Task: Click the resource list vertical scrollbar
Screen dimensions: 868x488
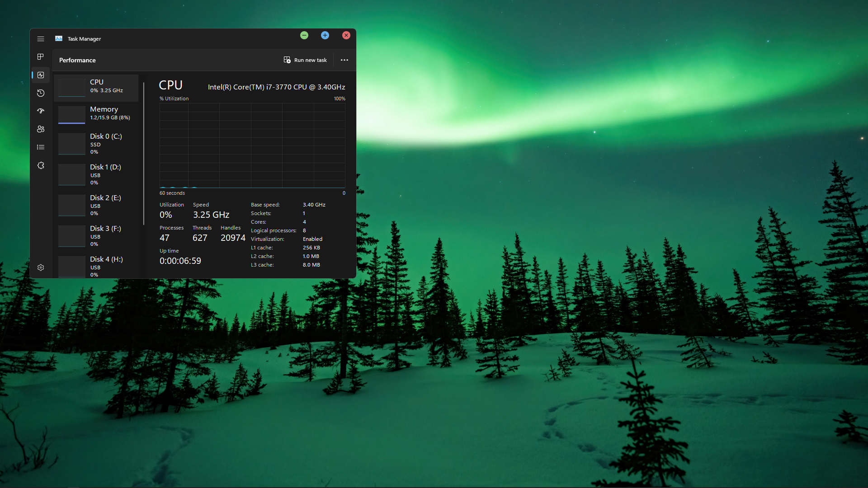Action: pyautogui.click(x=144, y=154)
